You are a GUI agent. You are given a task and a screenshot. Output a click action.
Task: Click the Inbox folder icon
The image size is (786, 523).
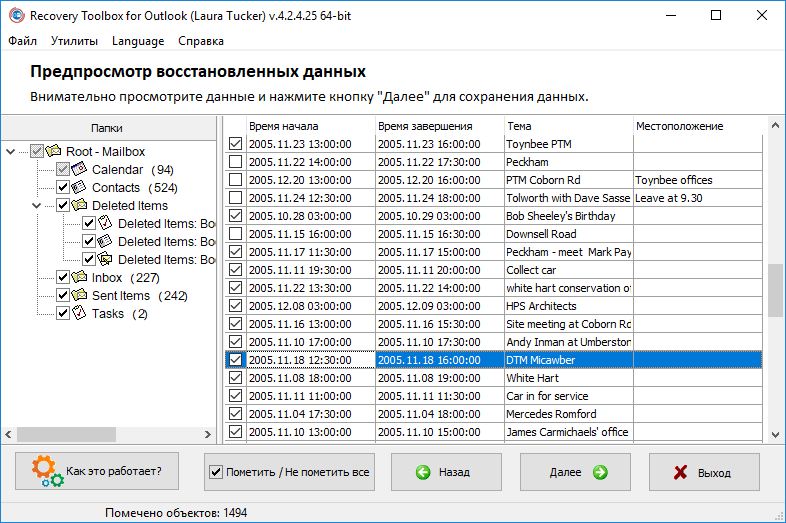[x=79, y=277]
